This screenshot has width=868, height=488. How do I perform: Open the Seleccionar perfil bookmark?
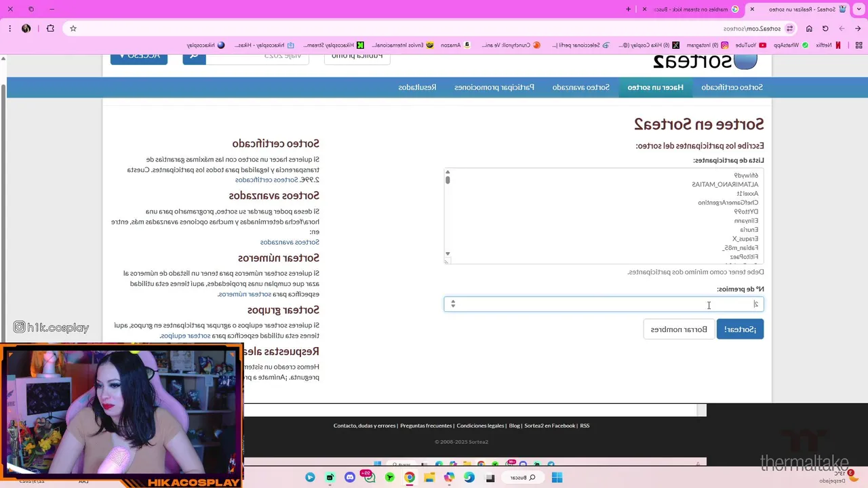[581, 45]
